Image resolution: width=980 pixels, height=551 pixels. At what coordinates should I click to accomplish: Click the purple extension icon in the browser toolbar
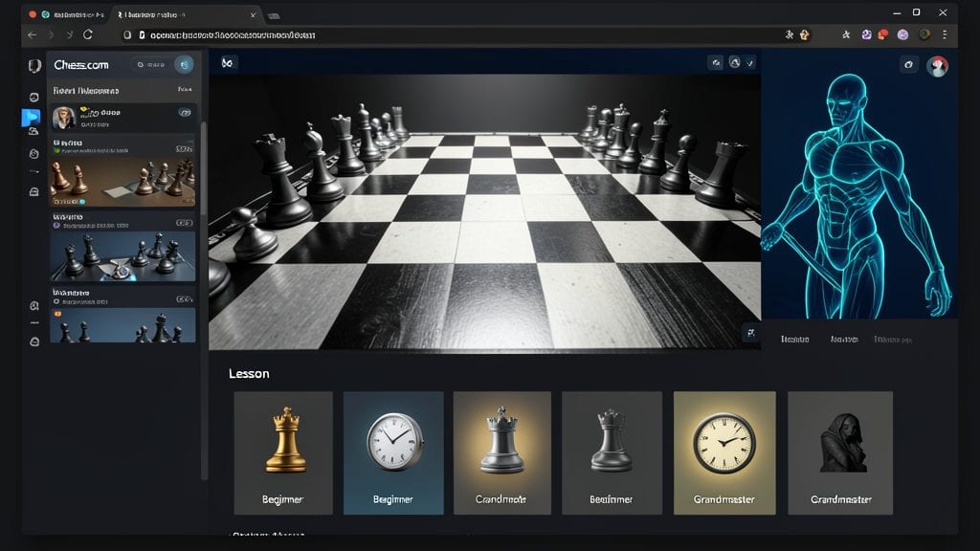click(x=866, y=35)
